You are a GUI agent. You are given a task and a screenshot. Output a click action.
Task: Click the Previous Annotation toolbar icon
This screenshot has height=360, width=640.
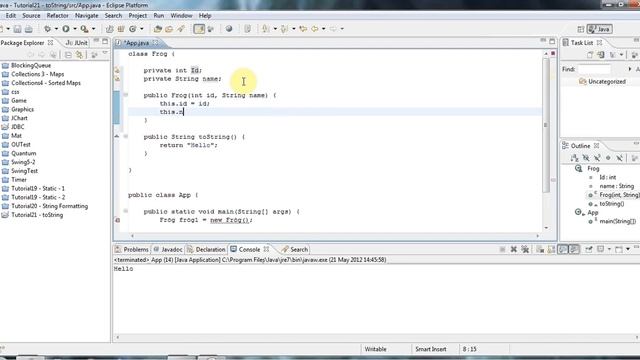point(284,29)
